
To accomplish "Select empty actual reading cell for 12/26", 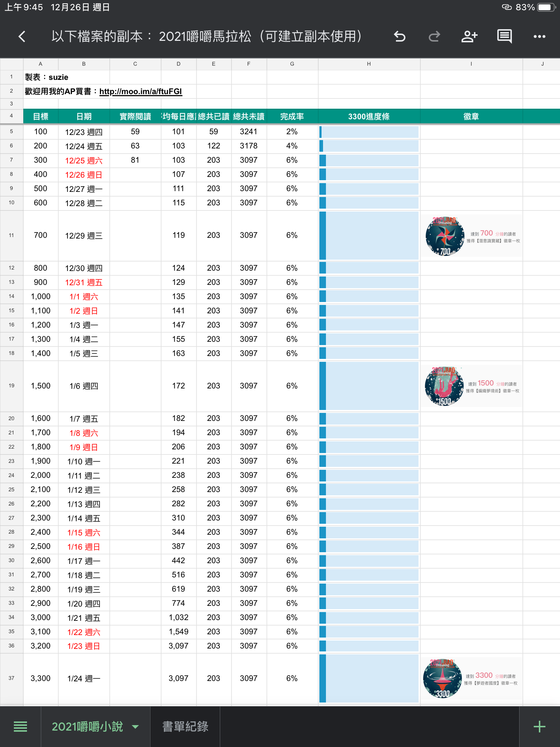I will (x=135, y=175).
